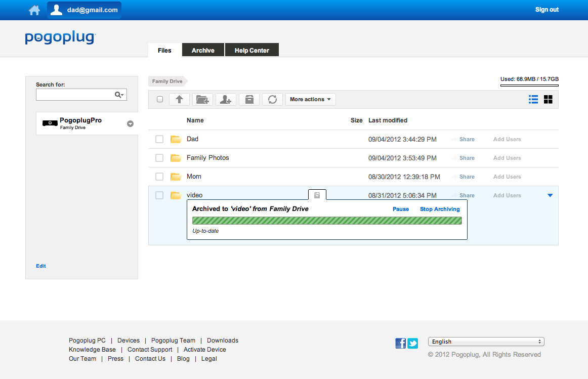Click the Search for input field
The image size is (588, 379).
pyautogui.click(x=76, y=95)
